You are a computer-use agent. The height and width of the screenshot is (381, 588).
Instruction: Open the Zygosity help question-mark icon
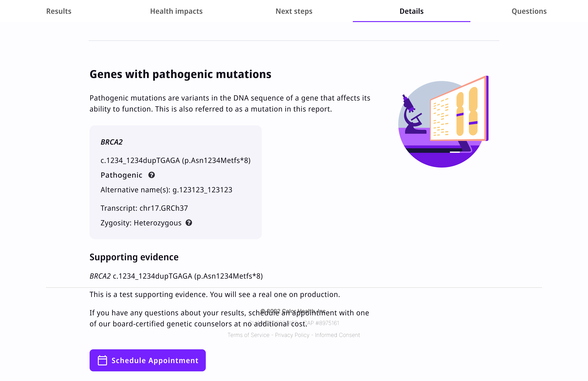189,223
